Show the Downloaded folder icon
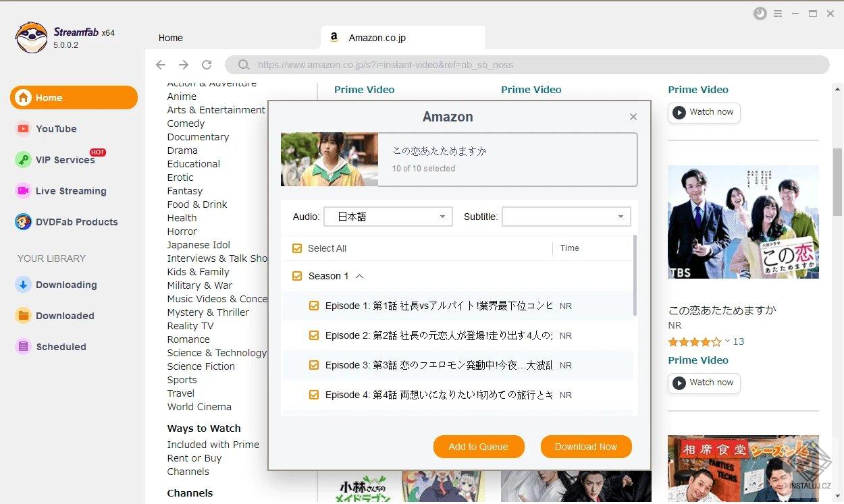Image resolution: width=844 pixels, height=504 pixels. tap(24, 316)
